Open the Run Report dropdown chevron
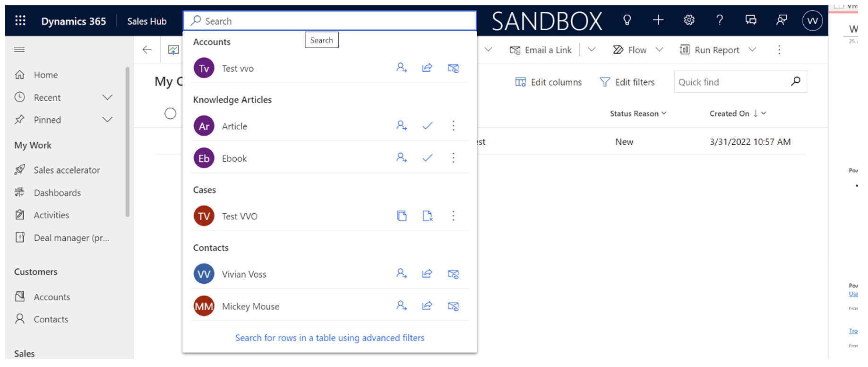Screen dimensions: 868x367 click(753, 49)
